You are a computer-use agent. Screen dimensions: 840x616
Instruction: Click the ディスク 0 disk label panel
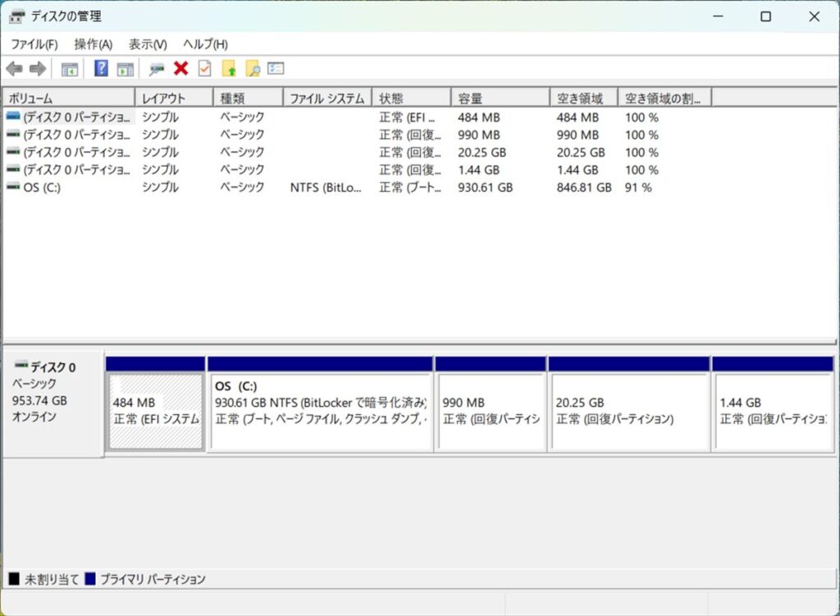(53, 402)
